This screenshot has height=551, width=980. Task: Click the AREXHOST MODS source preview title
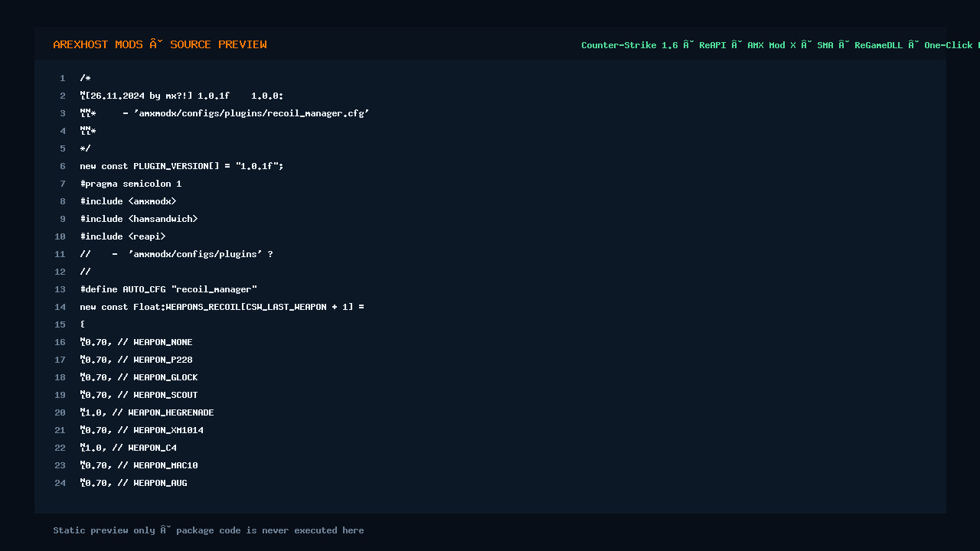[x=160, y=44]
